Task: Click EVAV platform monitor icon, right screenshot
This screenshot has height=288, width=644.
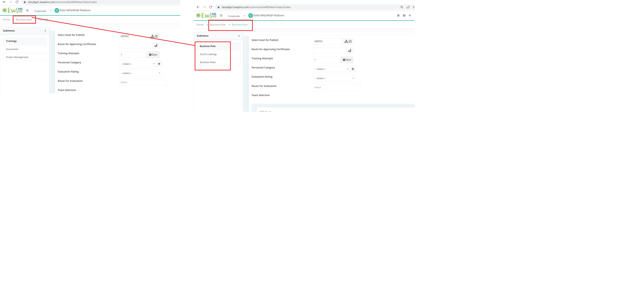Action: click(251, 15)
